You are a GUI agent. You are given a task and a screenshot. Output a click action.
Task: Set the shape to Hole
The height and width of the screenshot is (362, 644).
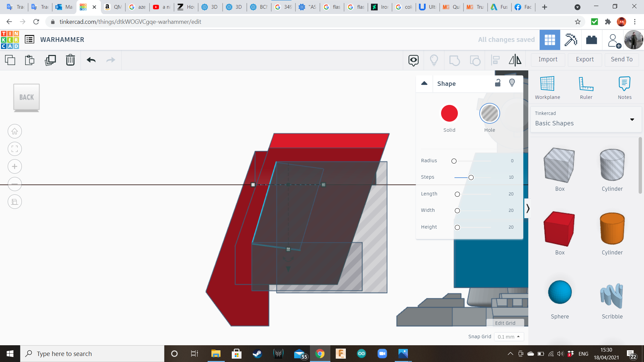[x=489, y=113]
